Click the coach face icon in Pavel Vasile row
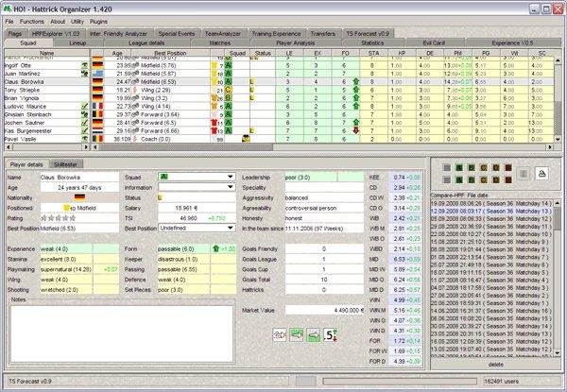The image size is (567, 392). [x=246, y=139]
